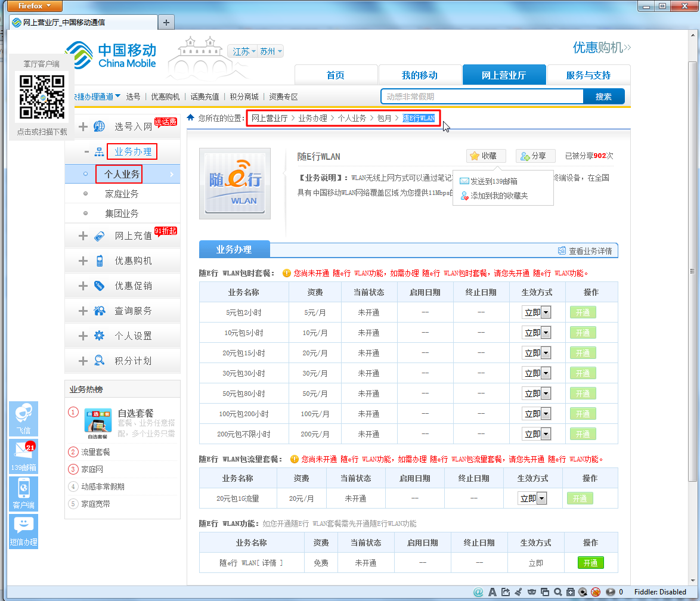Open 查看业务详情 details link

coord(586,251)
